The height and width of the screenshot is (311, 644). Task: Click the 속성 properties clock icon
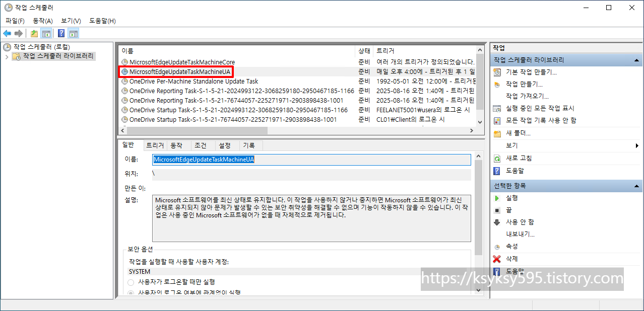[497, 247]
